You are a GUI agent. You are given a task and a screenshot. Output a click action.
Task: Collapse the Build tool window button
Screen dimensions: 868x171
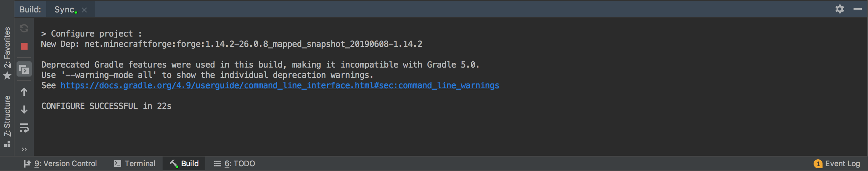pyautogui.click(x=184, y=164)
